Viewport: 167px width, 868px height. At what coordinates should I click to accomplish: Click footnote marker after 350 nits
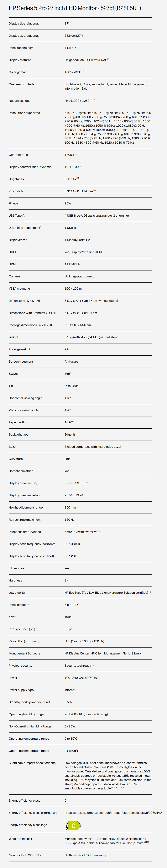(78, 178)
